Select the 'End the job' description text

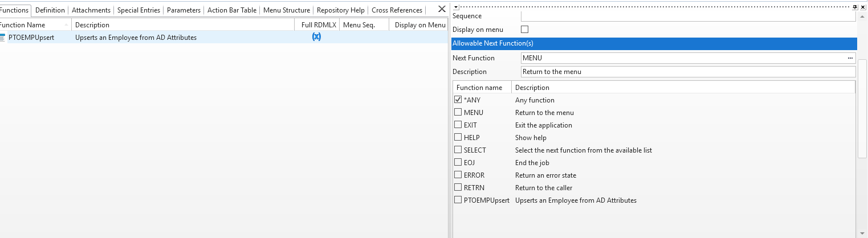[x=532, y=163]
